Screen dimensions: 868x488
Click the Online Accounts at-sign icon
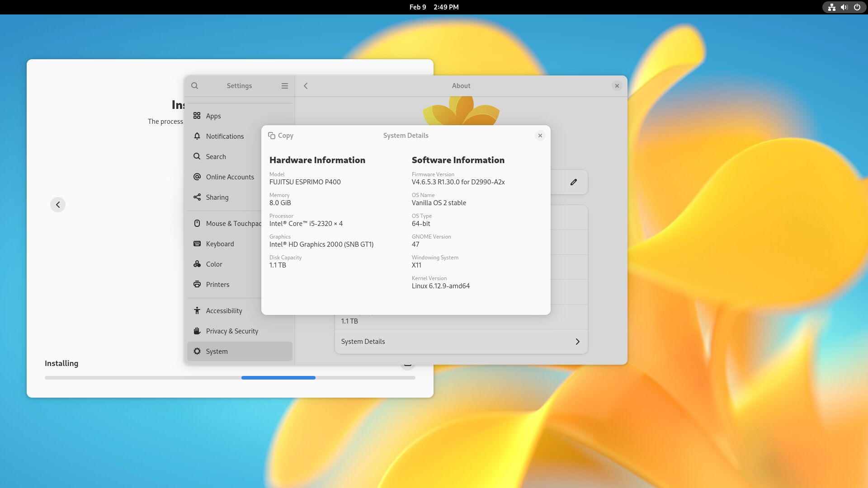click(197, 177)
